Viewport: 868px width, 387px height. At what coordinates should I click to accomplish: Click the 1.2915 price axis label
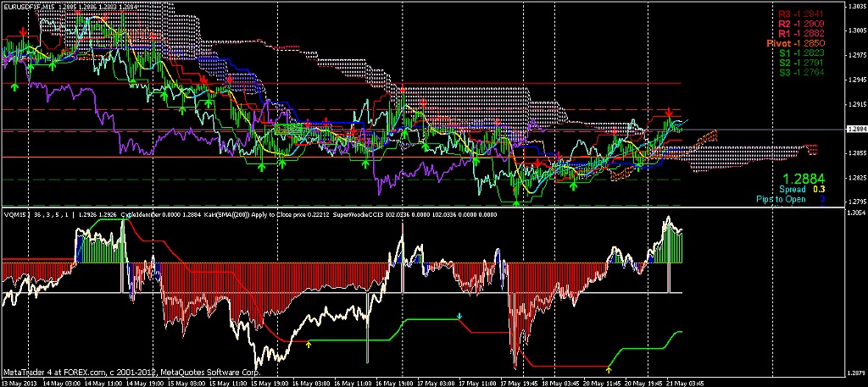(x=857, y=104)
